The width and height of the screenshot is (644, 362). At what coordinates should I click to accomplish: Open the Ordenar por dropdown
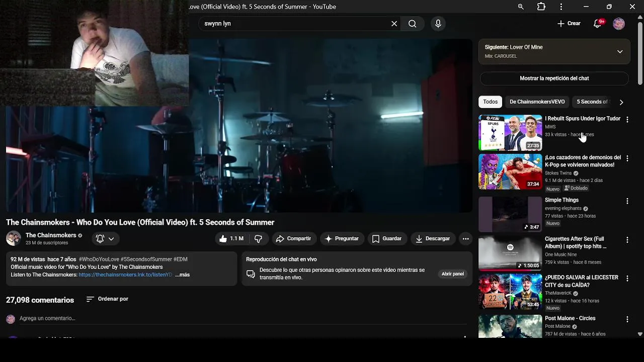click(107, 299)
